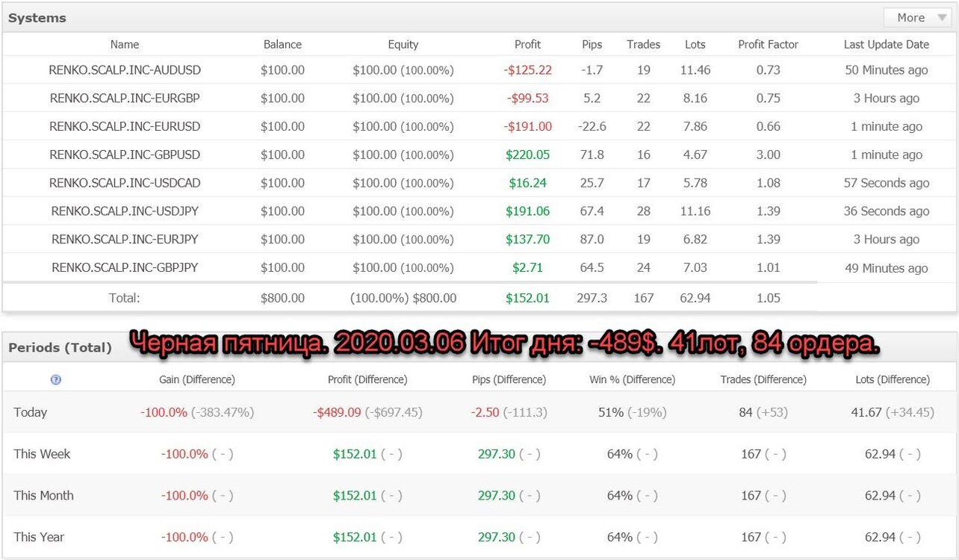The width and height of the screenshot is (959, 560).
Task: Select the Today period row label
Action: 30,412
